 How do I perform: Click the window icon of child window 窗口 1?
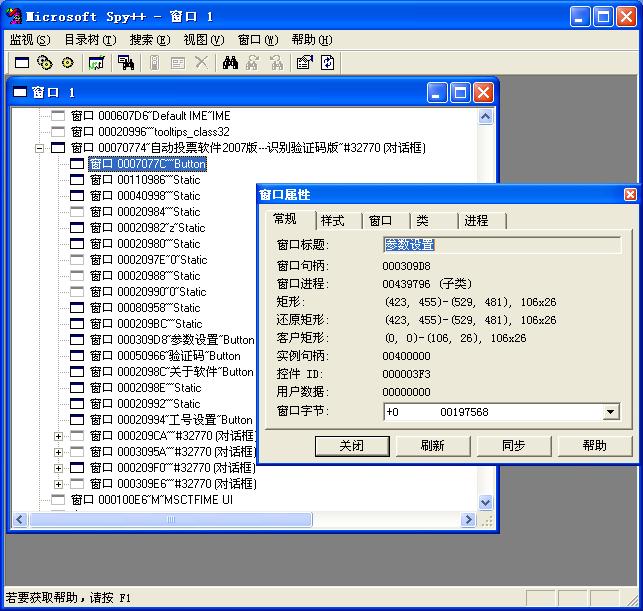pos(20,92)
